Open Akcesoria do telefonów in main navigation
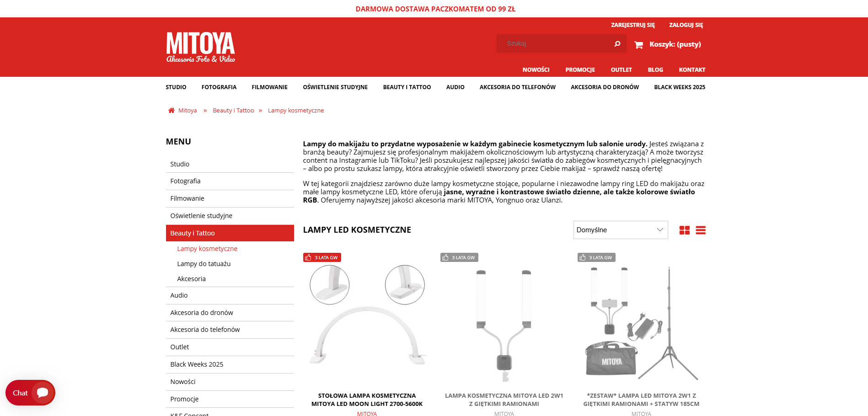 click(x=518, y=87)
